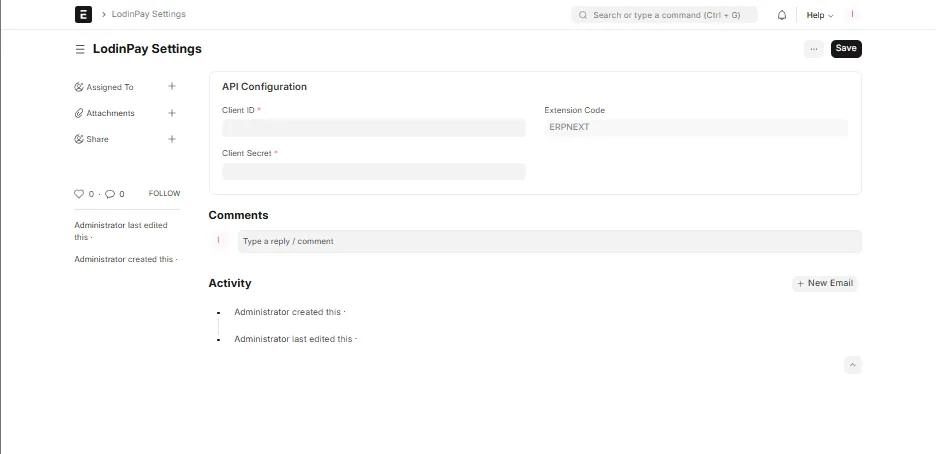Click the user avatar in top navbar
Image resolution: width=952 pixels, height=454 pixels.
[853, 15]
